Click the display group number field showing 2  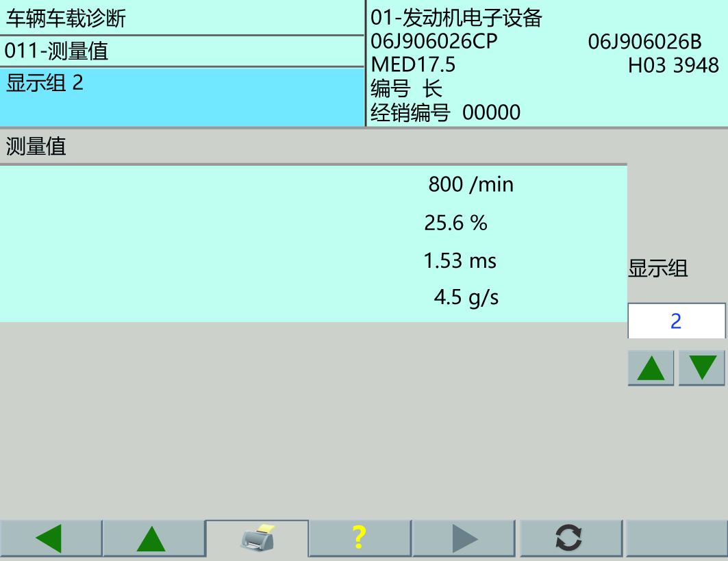[677, 320]
